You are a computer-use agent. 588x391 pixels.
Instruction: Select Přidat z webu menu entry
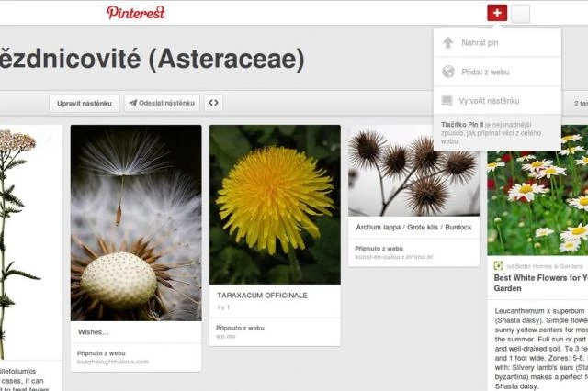coord(497,72)
